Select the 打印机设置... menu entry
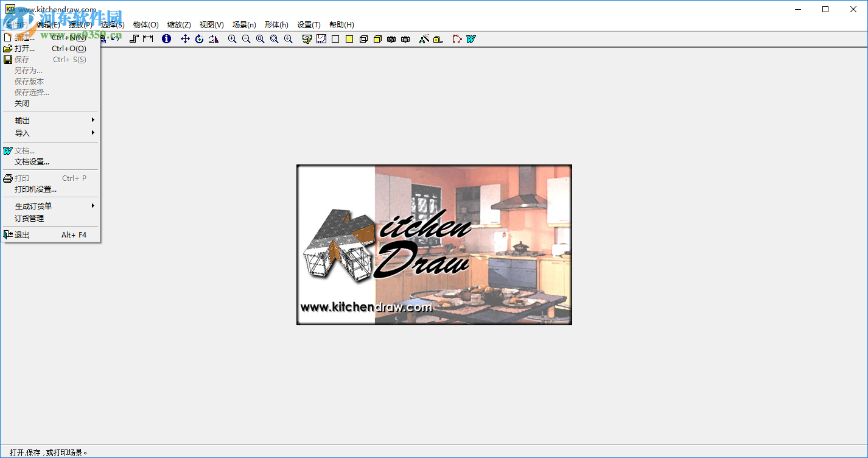Viewport: 868px width, 458px height. pos(51,189)
